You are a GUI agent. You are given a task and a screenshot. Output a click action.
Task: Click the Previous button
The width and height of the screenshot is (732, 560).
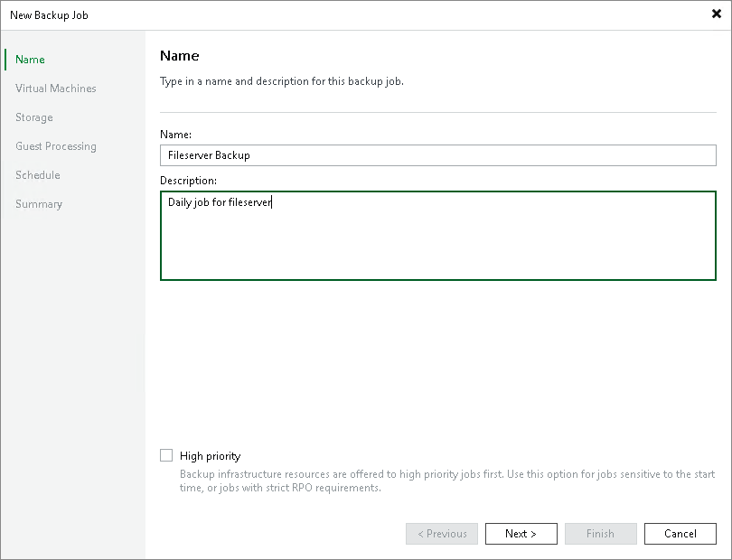[441, 533]
